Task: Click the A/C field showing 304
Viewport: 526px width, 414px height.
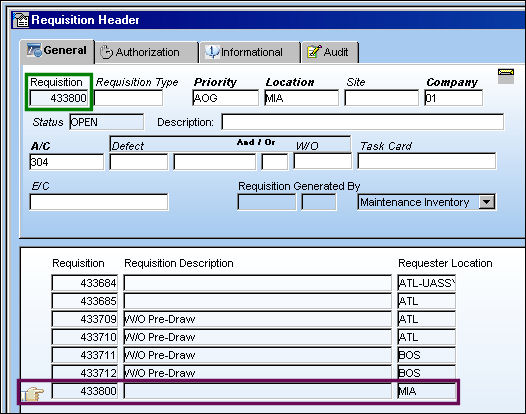Action: pos(67,162)
